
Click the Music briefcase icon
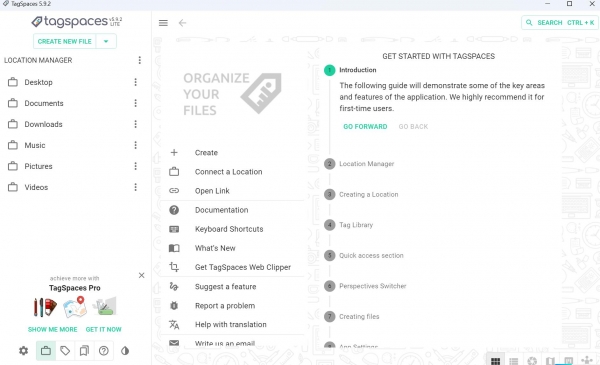tap(13, 145)
